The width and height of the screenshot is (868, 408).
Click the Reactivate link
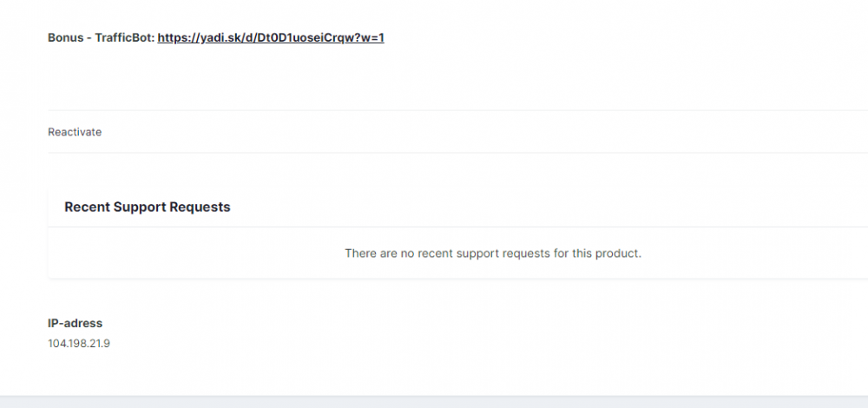[x=75, y=132]
